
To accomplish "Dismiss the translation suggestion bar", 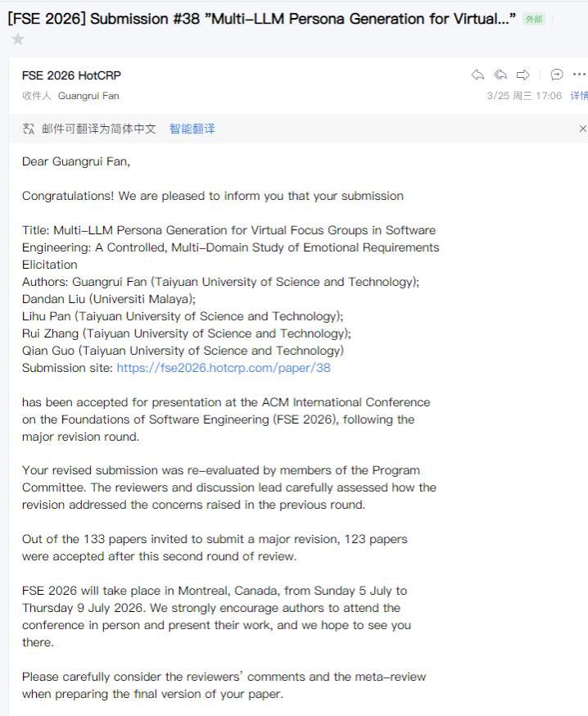I will point(582,129).
